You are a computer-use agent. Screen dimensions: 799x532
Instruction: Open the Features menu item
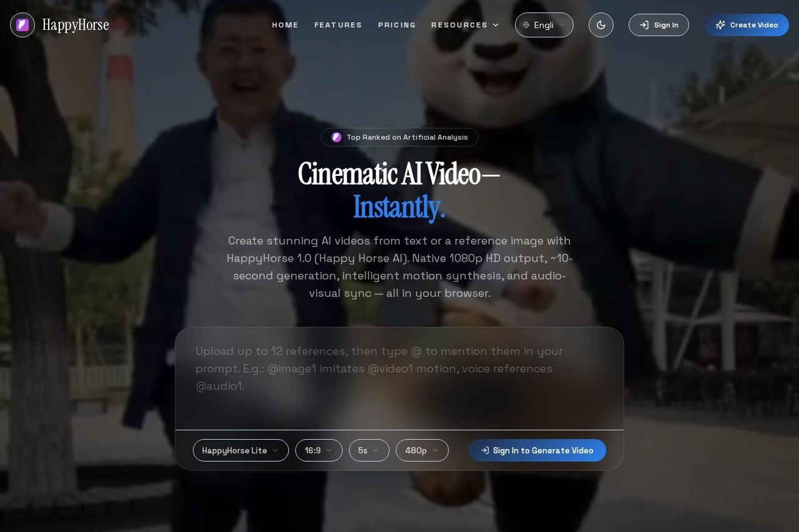click(x=338, y=25)
